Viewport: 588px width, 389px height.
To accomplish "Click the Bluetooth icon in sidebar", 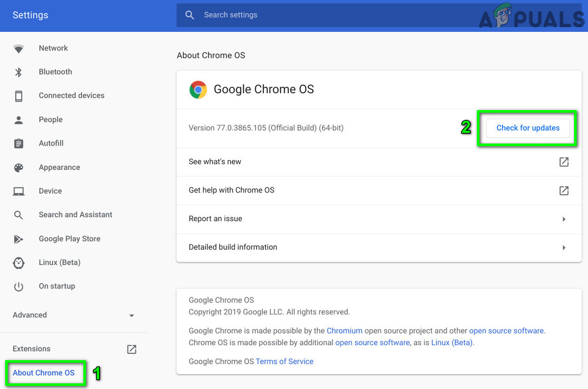I will click(19, 72).
